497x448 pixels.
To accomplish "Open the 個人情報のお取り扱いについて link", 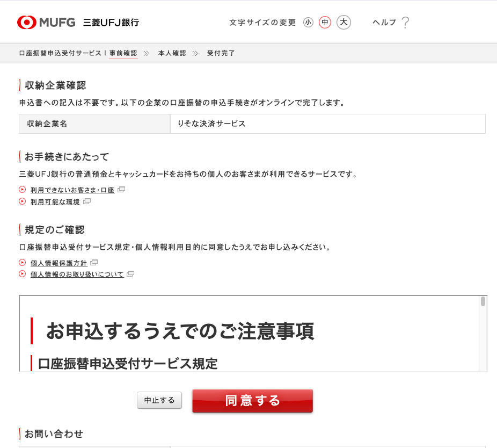I will [77, 274].
